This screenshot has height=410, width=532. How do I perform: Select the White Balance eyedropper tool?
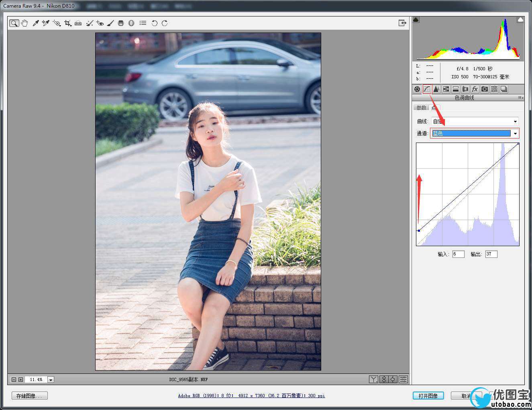point(35,23)
